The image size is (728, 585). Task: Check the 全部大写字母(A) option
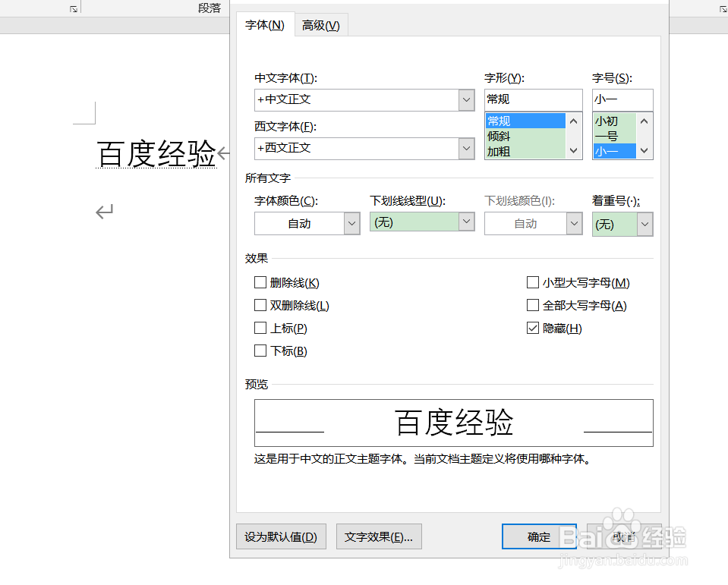[533, 305]
